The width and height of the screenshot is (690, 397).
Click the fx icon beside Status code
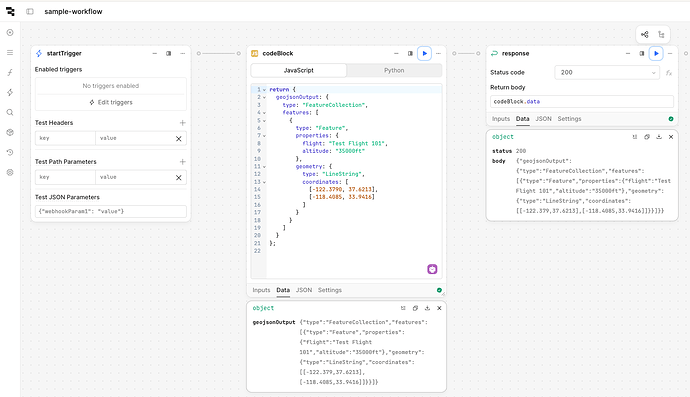(669, 73)
